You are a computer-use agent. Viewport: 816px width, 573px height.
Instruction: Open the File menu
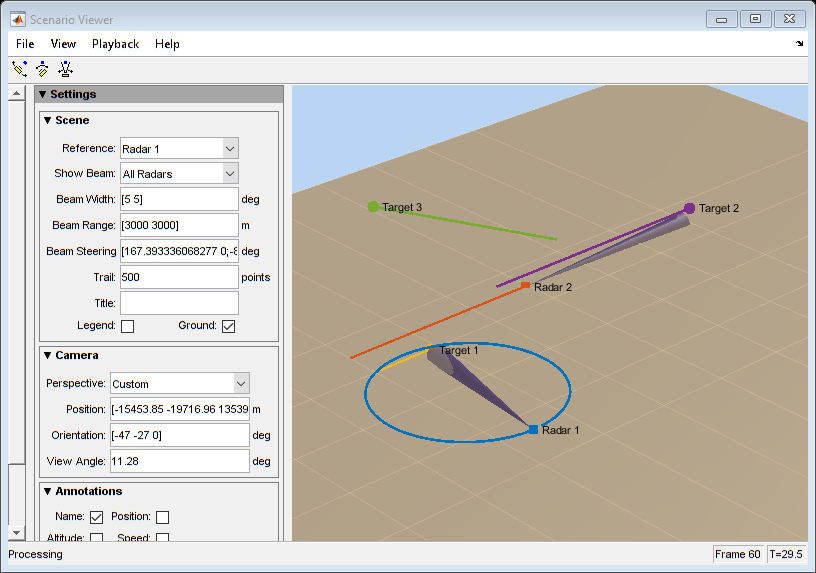pyautogui.click(x=25, y=44)
